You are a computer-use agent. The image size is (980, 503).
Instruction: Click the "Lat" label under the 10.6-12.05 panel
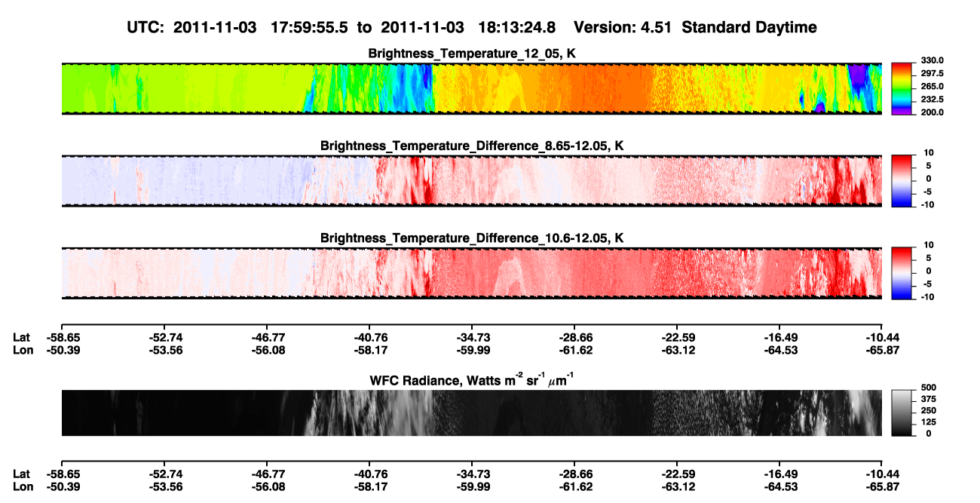(x=22, y=337)
